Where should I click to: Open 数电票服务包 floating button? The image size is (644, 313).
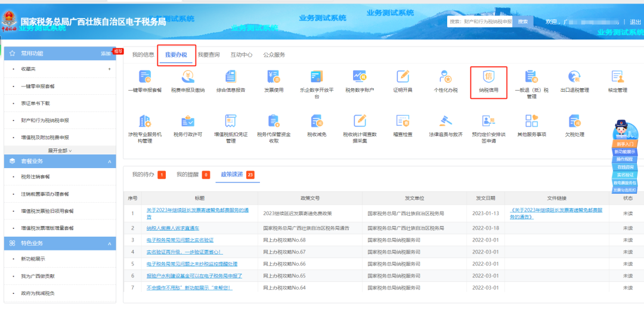coord(624,182)
